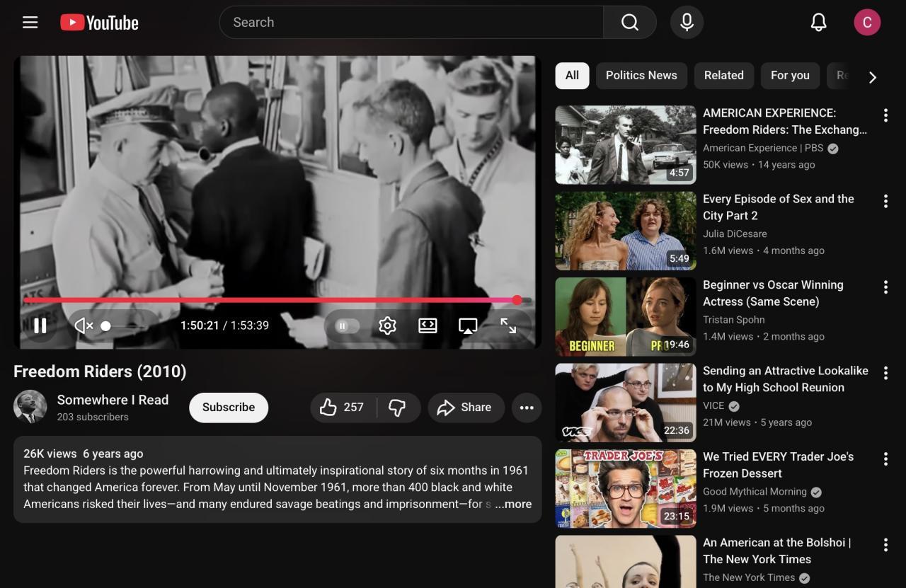
Task: Like the Freedom Riders video
Action: click(343, 408)
